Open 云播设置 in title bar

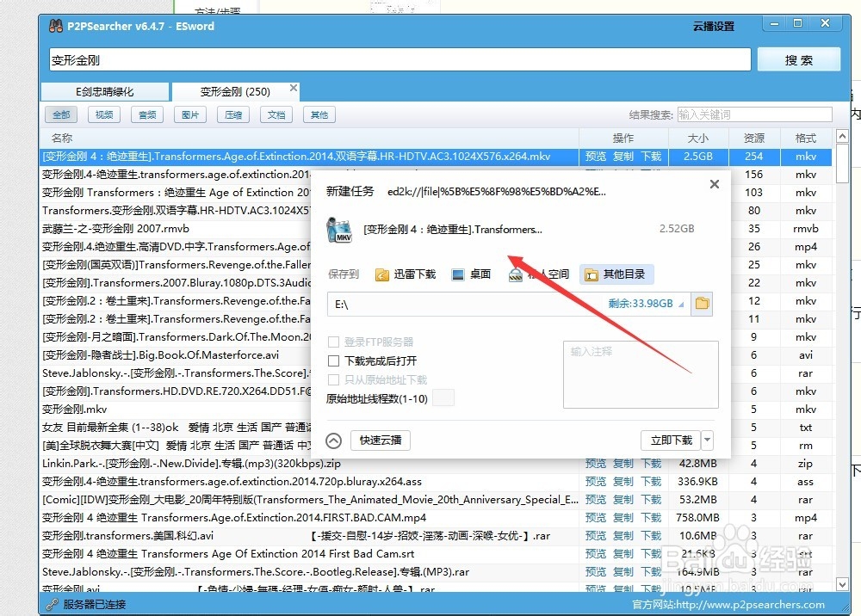pyautogui.click(x=713, y=27)
